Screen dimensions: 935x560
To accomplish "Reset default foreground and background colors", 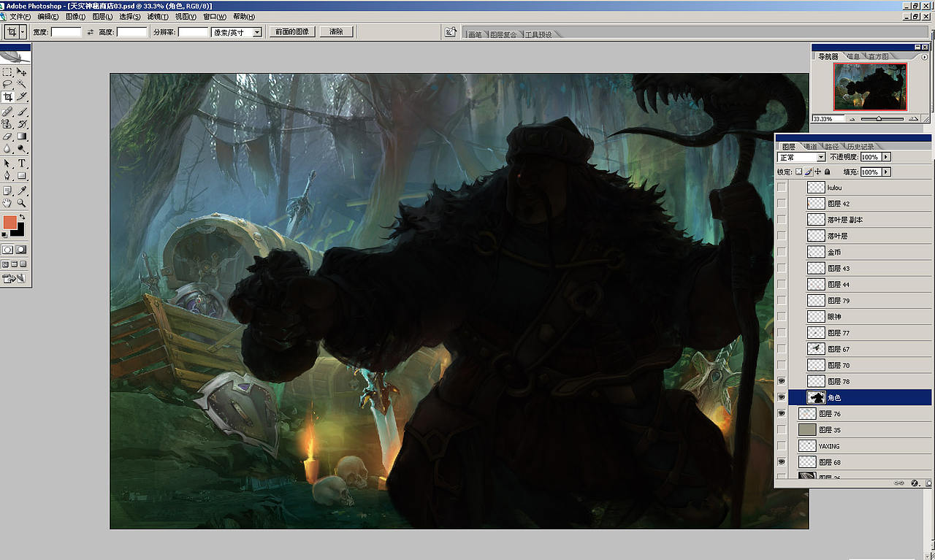I will tap(5, 234).
